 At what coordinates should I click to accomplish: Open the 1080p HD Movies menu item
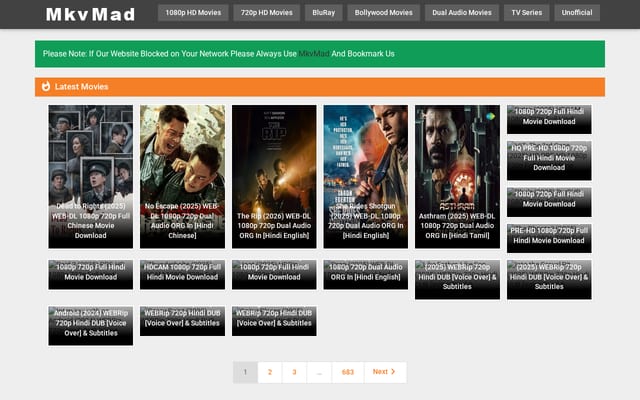[193, 13]
